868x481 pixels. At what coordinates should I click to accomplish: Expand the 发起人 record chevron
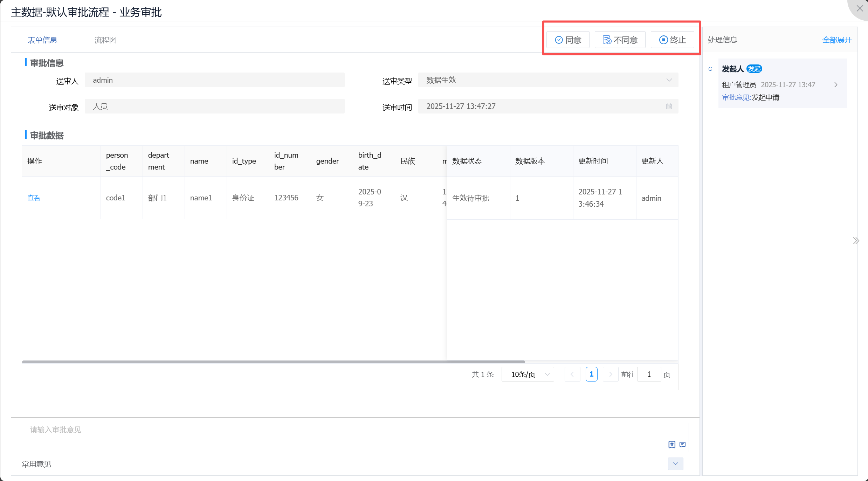[836, 85]
